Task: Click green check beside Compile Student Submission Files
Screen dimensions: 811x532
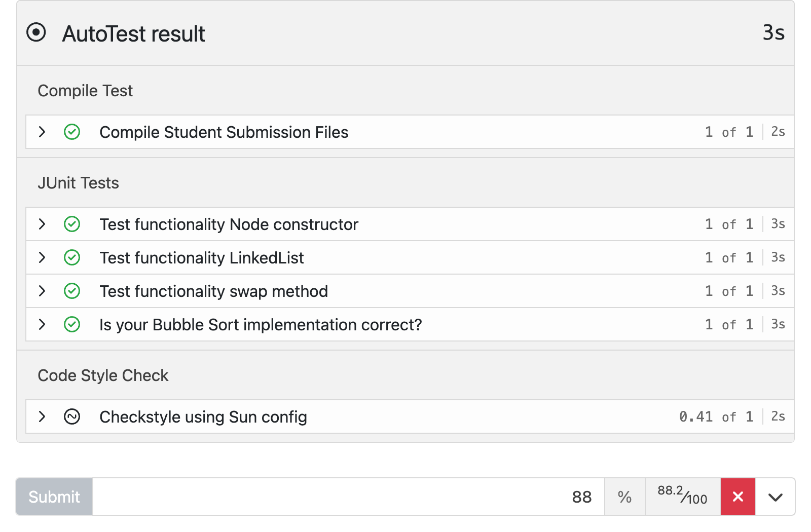Action: (x=72, y=132)
